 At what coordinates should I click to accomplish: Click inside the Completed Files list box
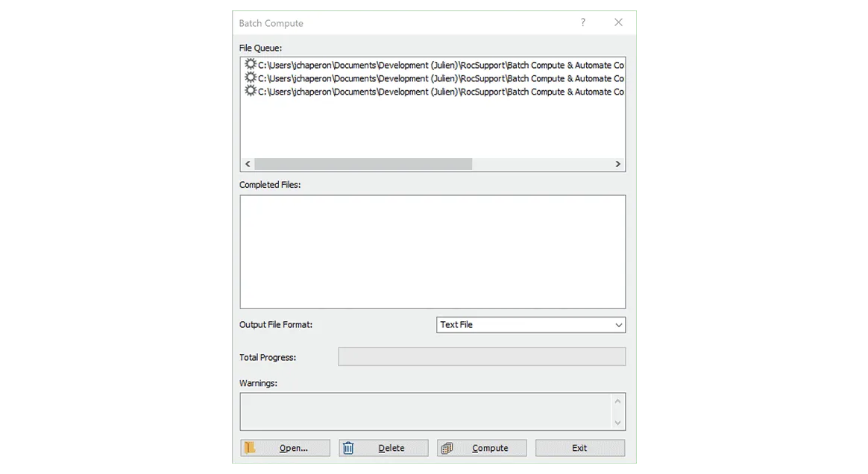pos(433,252)
